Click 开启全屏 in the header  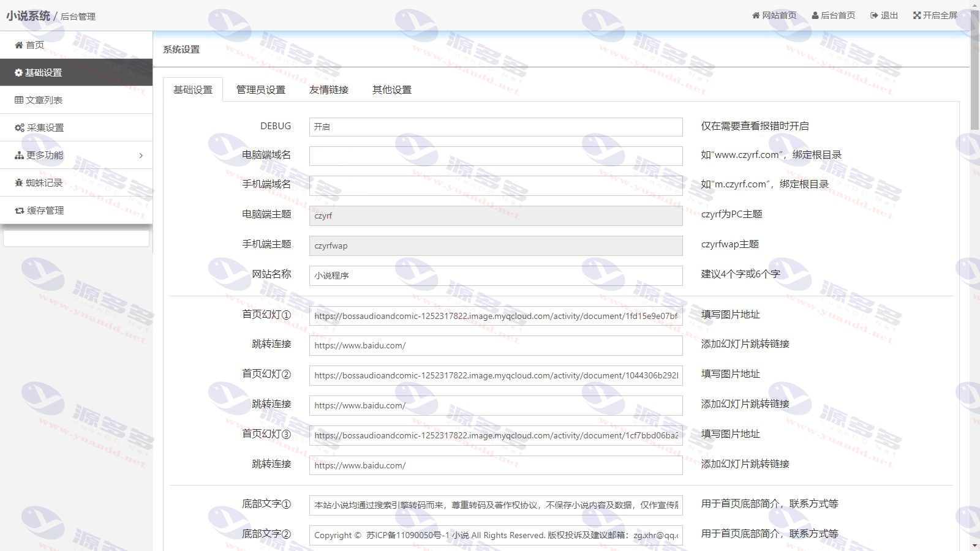(x=935, y=15)
